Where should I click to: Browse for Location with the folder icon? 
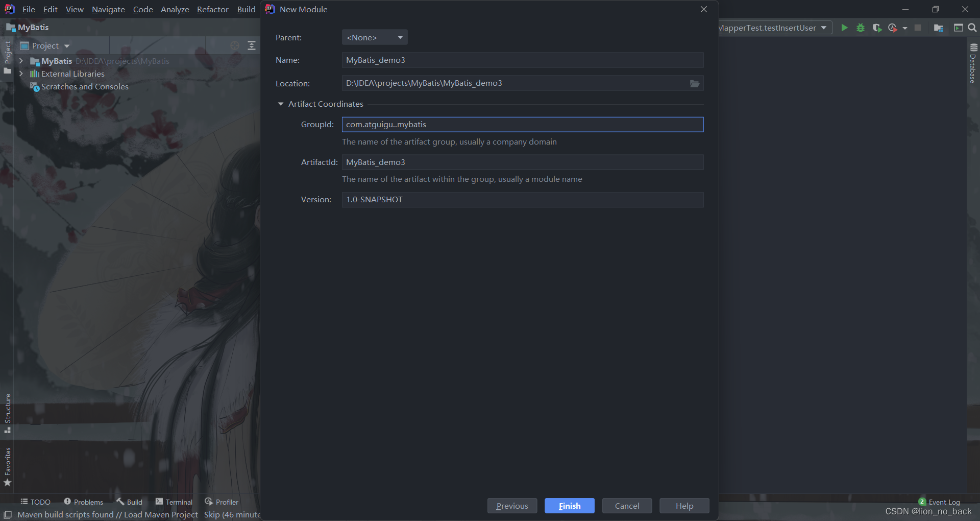pyautogui.click(x=695, y=83)
